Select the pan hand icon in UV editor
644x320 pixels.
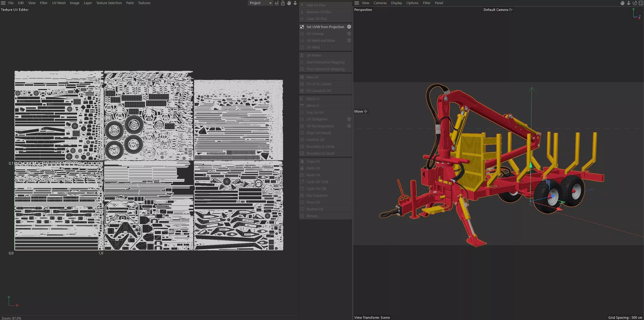click(289, 3)
